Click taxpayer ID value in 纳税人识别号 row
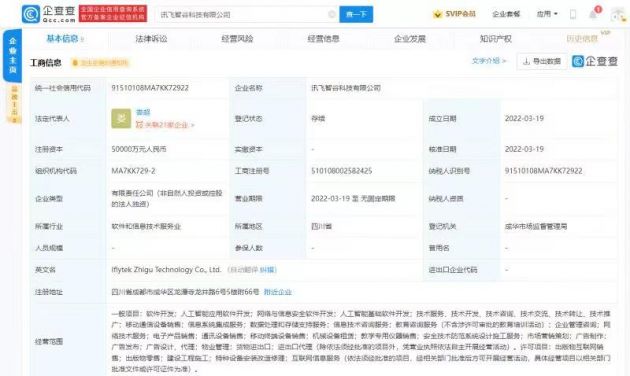The width and height of the screenshot is (630, 376). (544, 171)
